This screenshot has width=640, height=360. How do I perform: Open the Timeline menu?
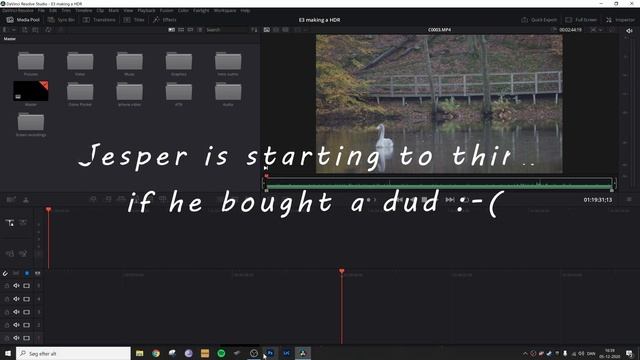84,11
